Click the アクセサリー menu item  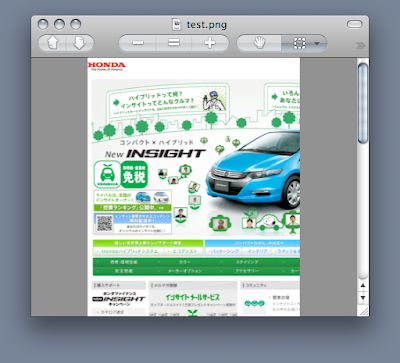point(247,271)
